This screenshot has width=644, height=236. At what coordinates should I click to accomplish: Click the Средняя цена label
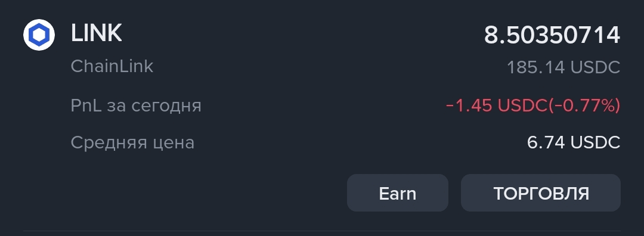[x=132, y=143]
